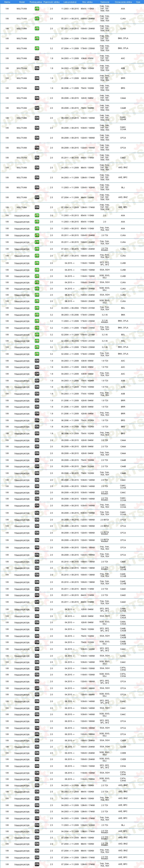The image size is (144, 868).
Task: Click ON icon for Multivan AXD, BNZ from 04.2003
Action: coord(37,167)
